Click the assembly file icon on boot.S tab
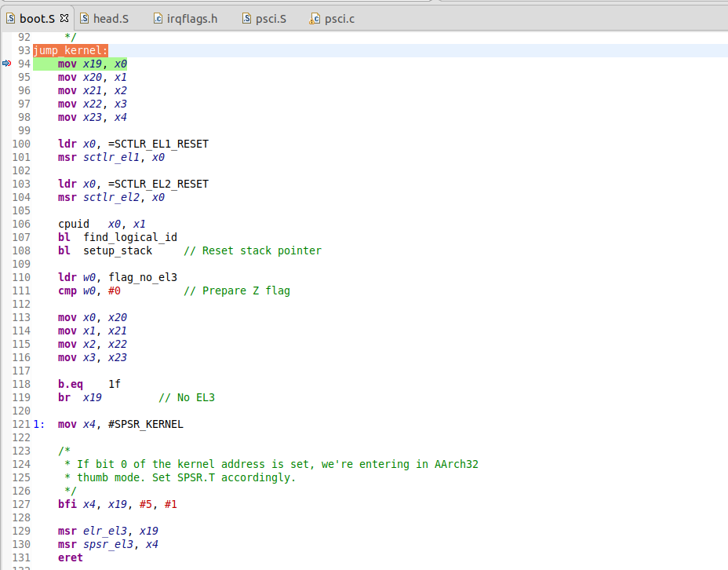Image resolution: width=728 pixels, height=570 pixels. coord(11,17)
